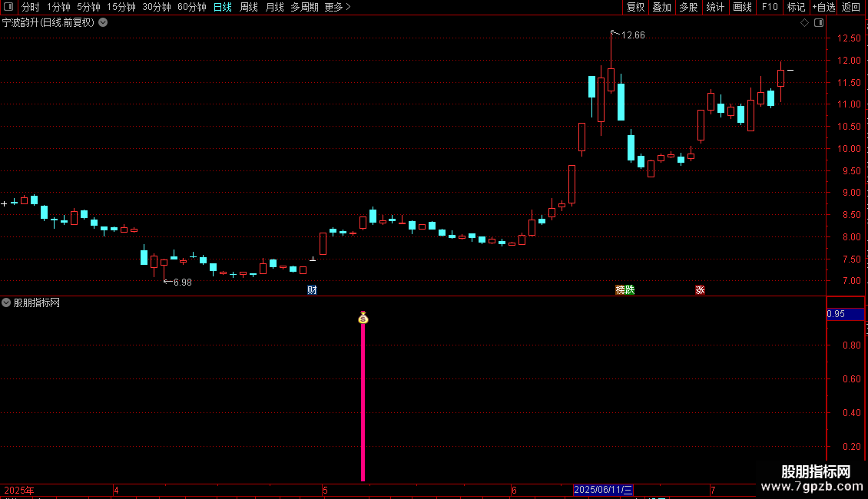This screenshot has width=868, height=499.
Task: Expand the 股朋指标网 indicator dropdown
Action: tap(6, 302)
